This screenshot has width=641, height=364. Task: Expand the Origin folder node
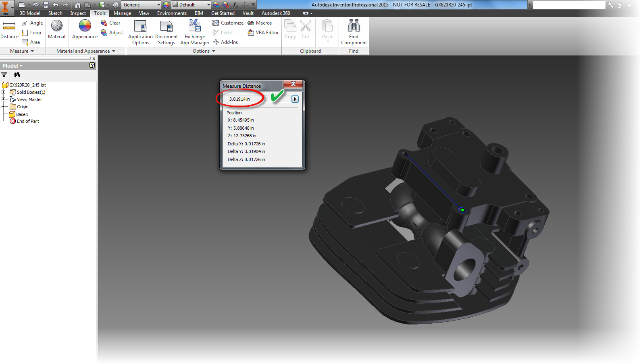click(x=3, y=107)
